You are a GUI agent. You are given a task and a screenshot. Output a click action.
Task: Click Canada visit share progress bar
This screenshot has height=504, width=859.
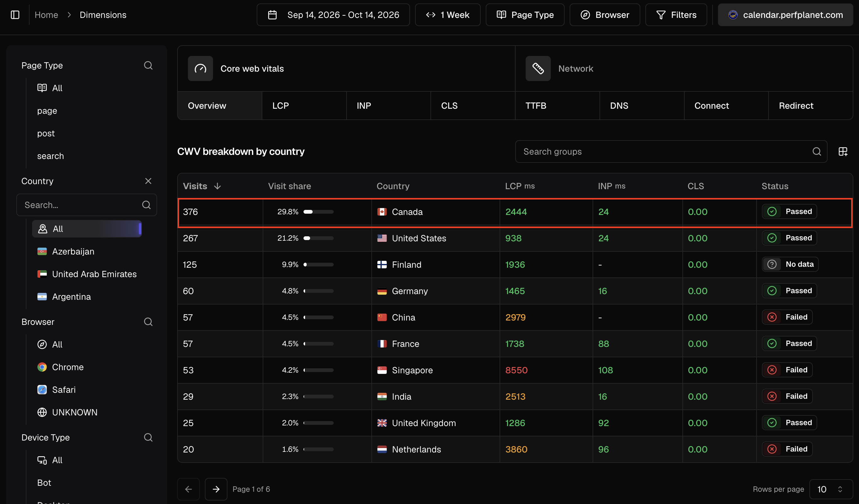[318, 212]
